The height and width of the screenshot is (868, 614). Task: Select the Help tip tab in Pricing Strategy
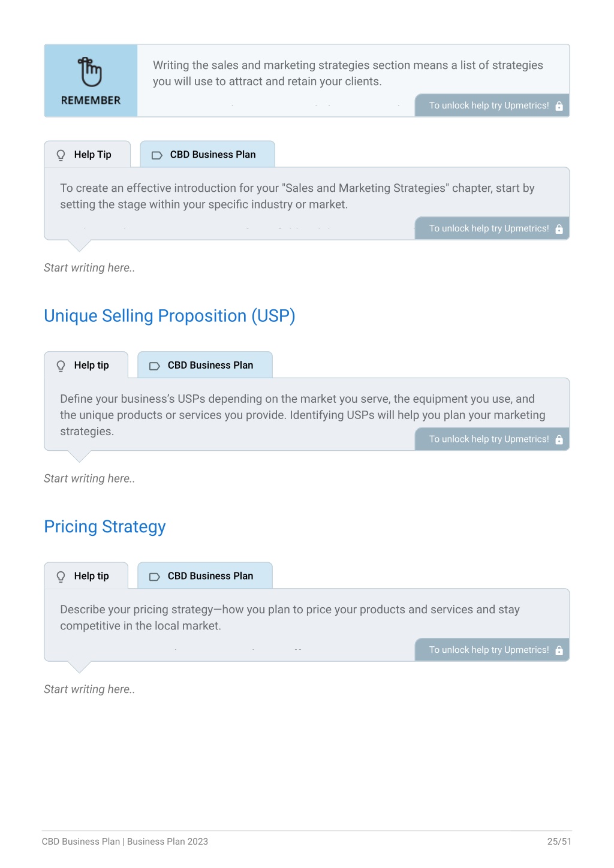coord(86,576)
